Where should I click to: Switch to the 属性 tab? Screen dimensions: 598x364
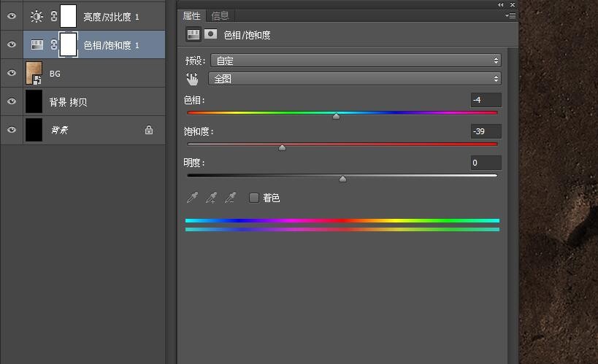point(192,15)
